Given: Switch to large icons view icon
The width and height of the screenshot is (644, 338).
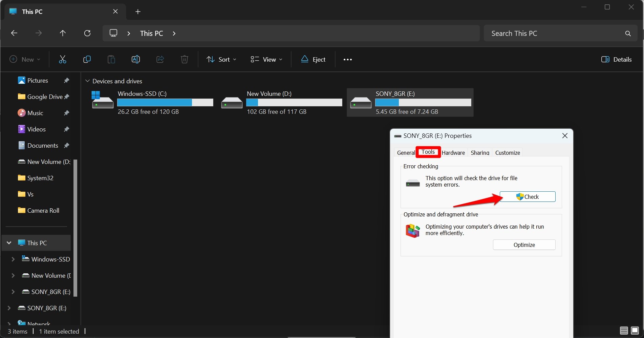Looking at the screenshot, I should click(x=635, y=331).
